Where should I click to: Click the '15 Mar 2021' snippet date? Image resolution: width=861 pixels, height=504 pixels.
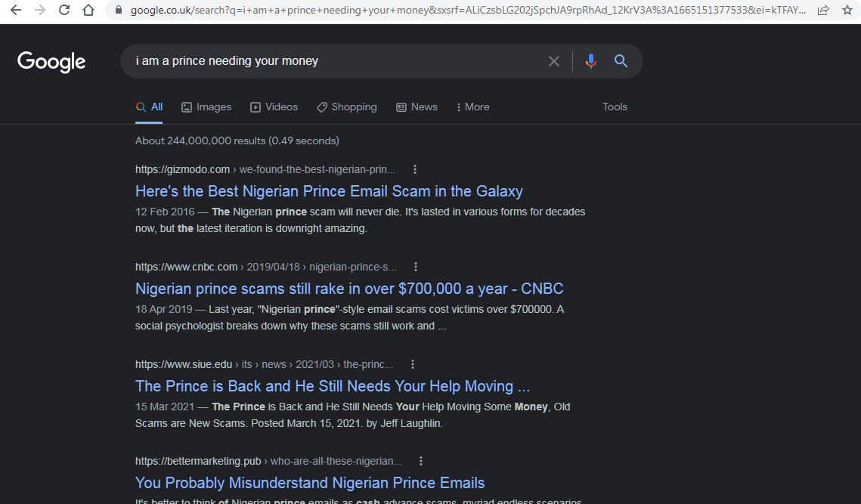165,407
